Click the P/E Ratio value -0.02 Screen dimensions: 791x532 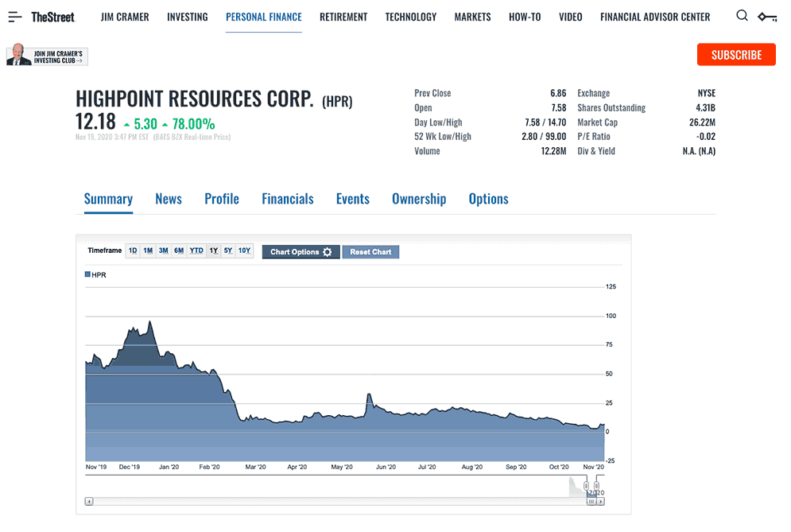click(706, 137)
